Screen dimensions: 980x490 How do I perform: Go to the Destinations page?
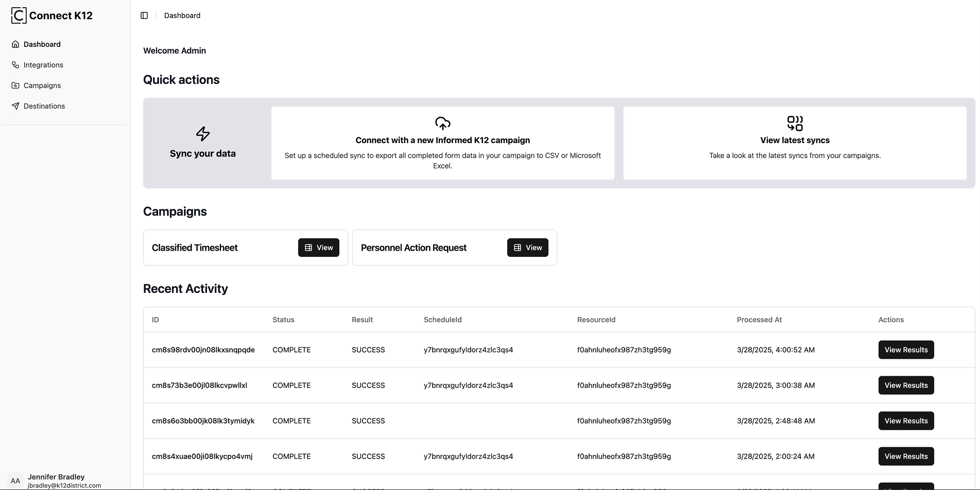tap(44, 106)
